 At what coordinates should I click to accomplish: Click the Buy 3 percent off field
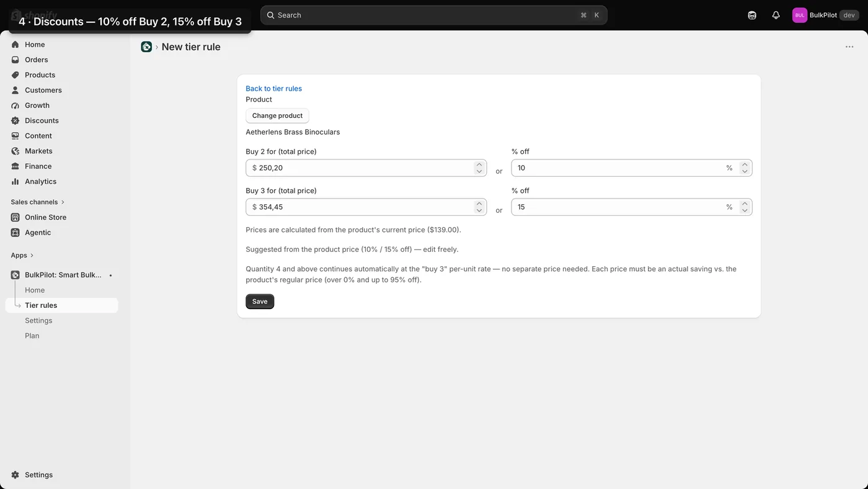pyautogui.click(x=631, y=207)
